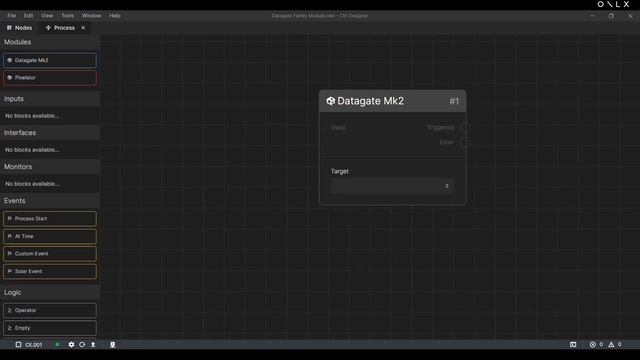Collapse the Inputs section header
Image resolution: width=640 pixels, height=360 pixels.
tap(50, 99)
